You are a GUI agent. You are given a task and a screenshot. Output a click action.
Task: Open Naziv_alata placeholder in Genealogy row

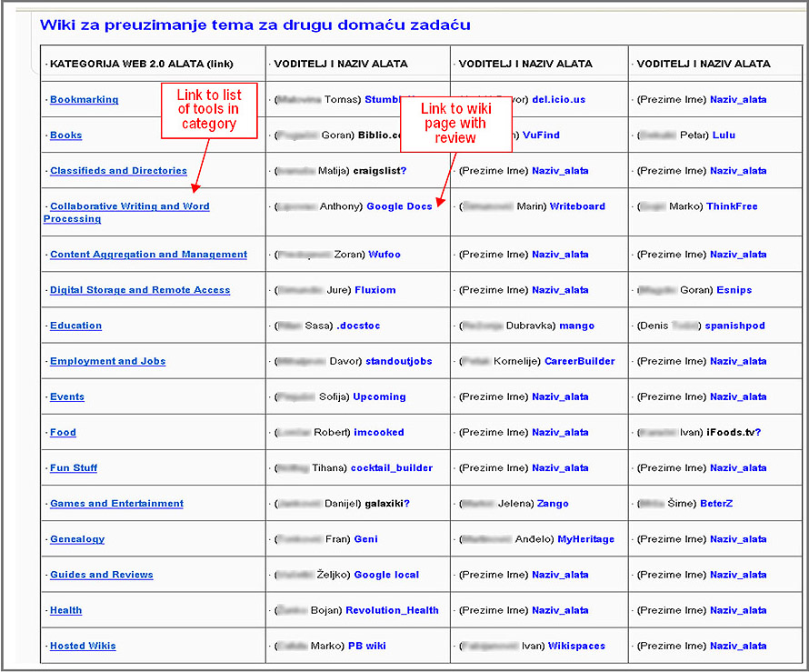tap(738, 539)
